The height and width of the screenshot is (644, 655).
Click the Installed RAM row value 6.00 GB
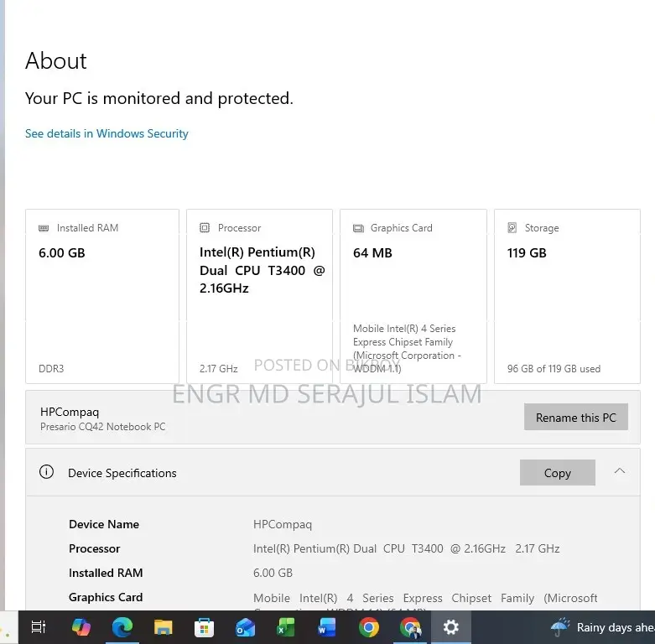click(x=273, y=573)
